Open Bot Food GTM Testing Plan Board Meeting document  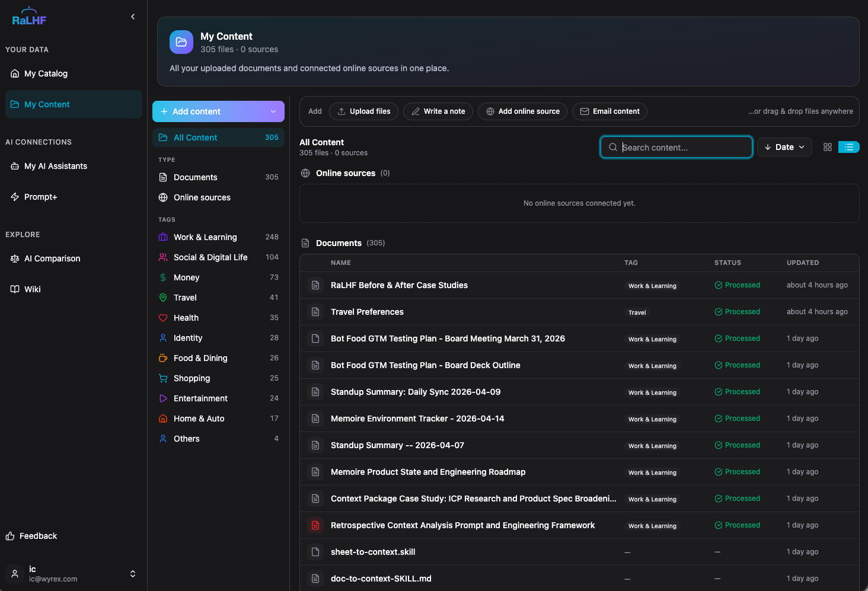(448, 338)
